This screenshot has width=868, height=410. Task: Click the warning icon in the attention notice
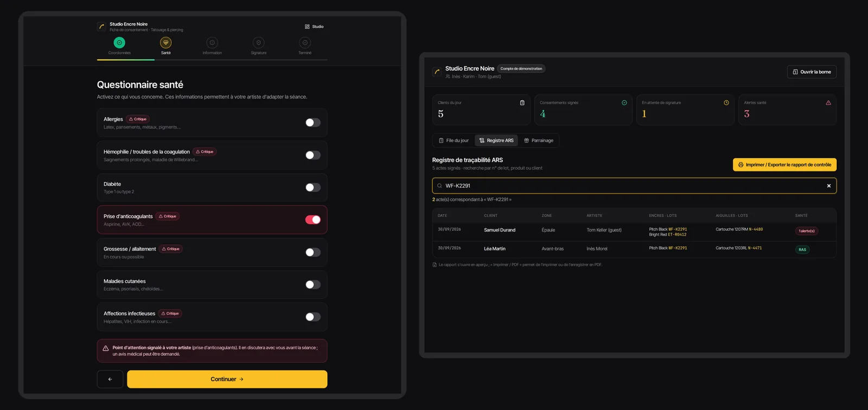(x=106, y=348)
